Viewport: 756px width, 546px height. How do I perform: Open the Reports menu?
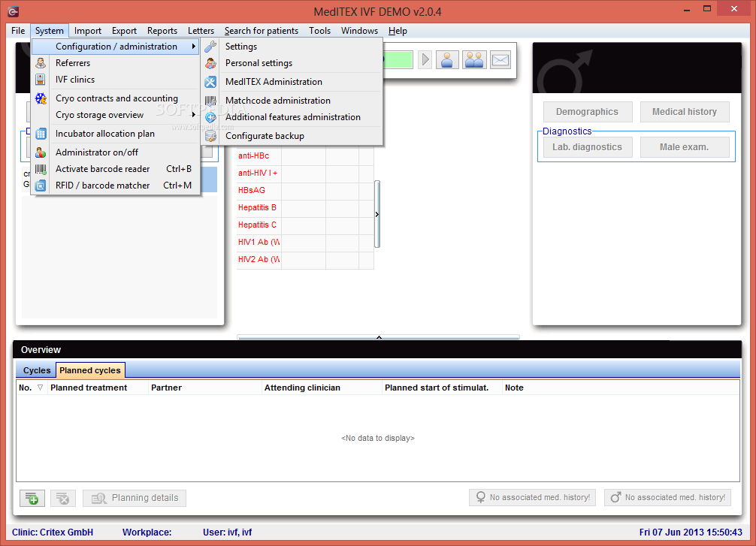[162, 31]
